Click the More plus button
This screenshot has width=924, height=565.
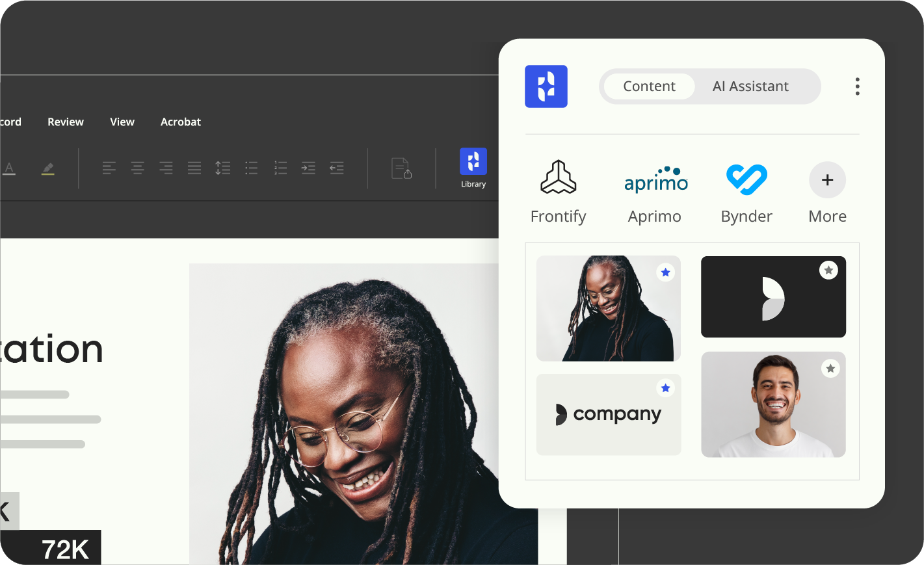pos(828,180)
